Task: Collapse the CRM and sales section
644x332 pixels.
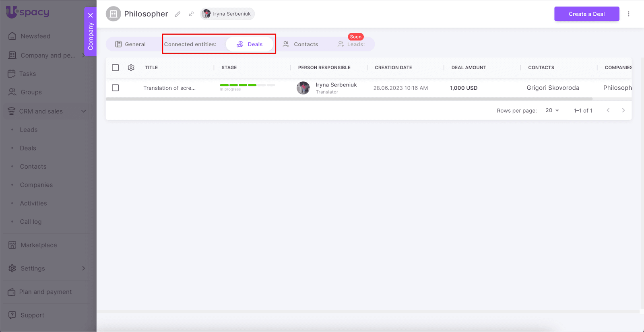Action: [x=83, y=111]
